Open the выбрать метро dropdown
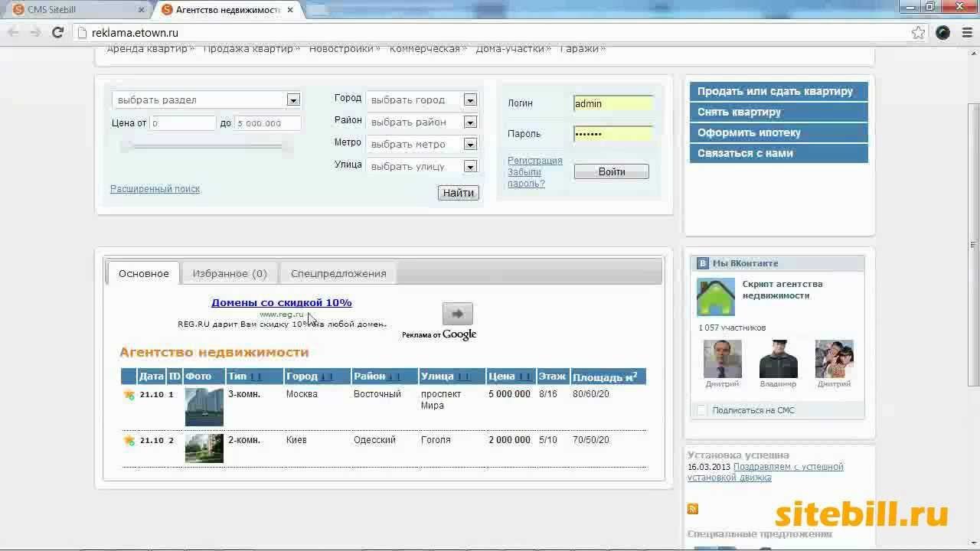The image size is (980, 551). pyautogui.click(x=422, y=144)
